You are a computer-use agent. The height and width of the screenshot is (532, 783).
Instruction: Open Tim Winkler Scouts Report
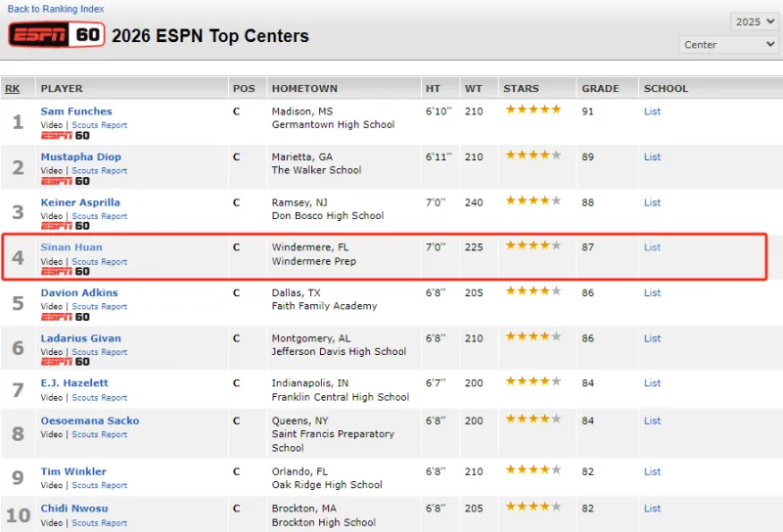(100, 485)
